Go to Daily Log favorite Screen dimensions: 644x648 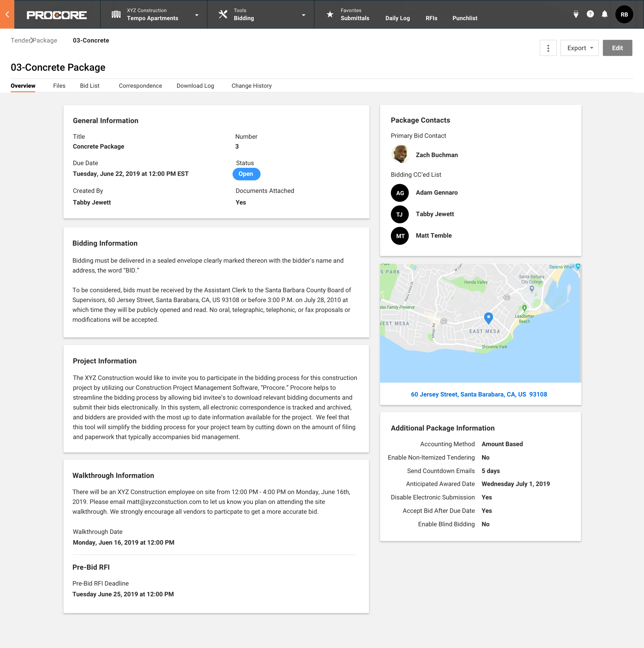397,18
